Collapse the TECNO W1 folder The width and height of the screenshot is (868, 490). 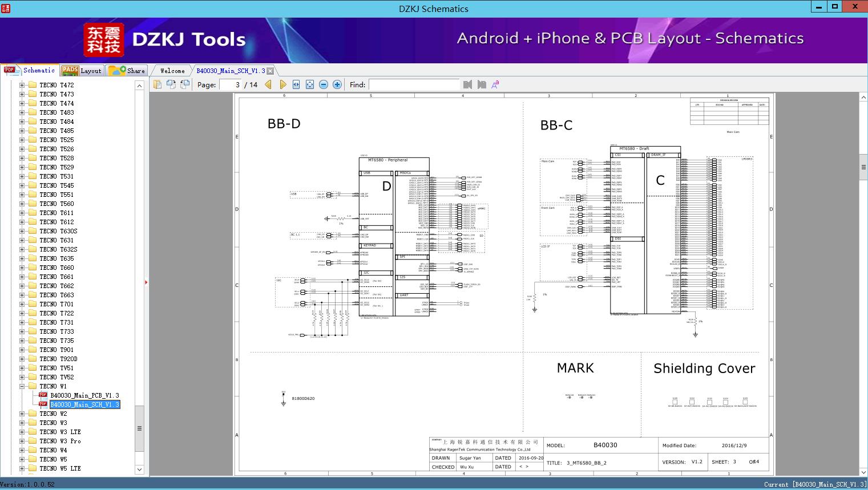tap(22, 386)
